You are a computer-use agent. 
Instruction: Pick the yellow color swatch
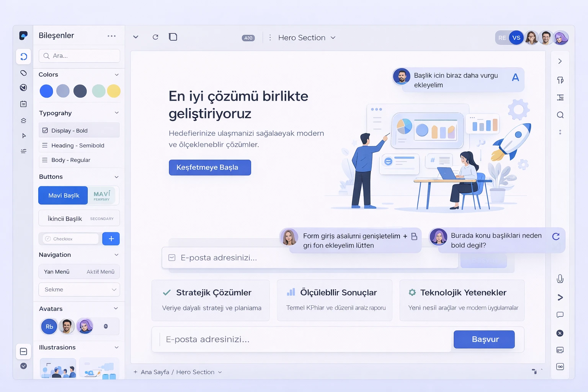point(114,91)
